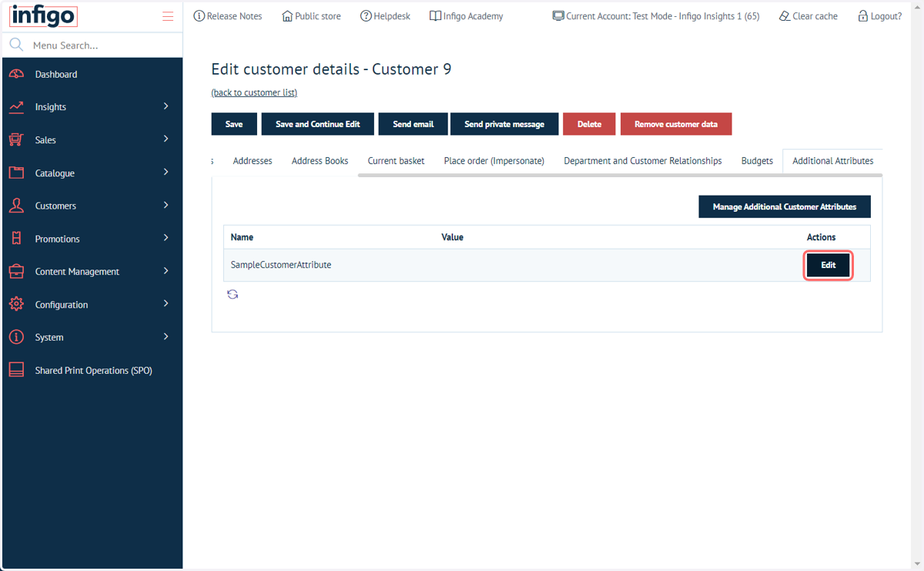Follow the back to customer list link

tap(254, 92)
